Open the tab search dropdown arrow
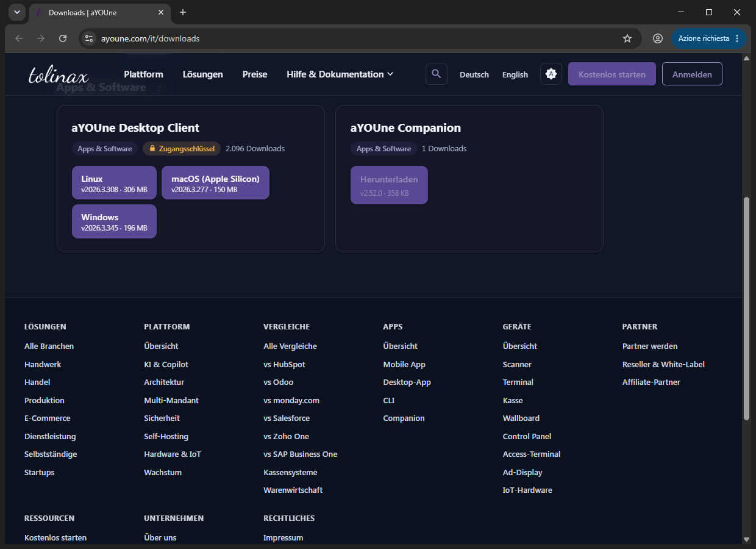Image resolution: width=756 pixels, height=549 pixels. coord(16,12)
